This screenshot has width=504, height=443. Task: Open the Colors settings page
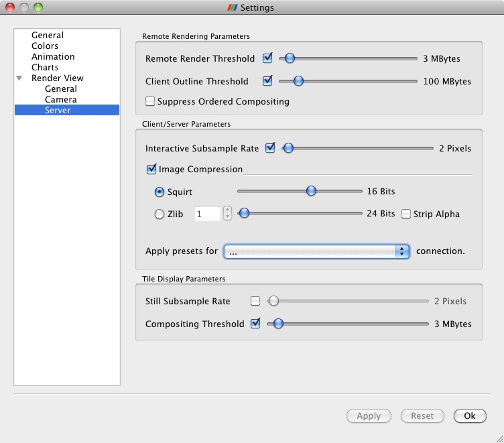coord(45,46)
